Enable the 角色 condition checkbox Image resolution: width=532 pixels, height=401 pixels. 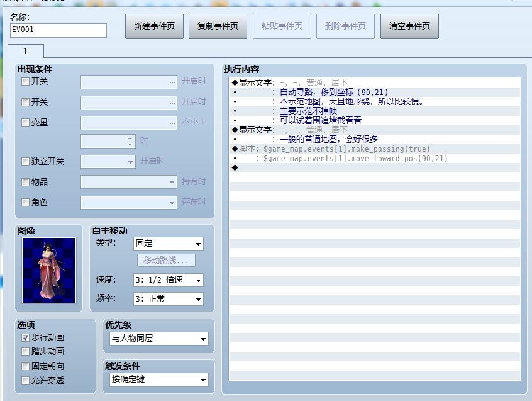[25, 202]
